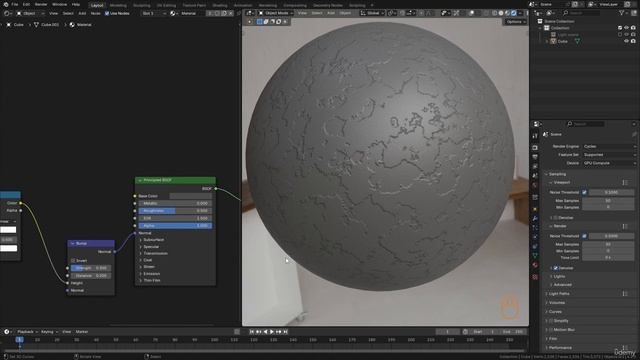Screen dimensions: 640x360
Task: Click the timeline play button
Action: click(x=272, y=332)
